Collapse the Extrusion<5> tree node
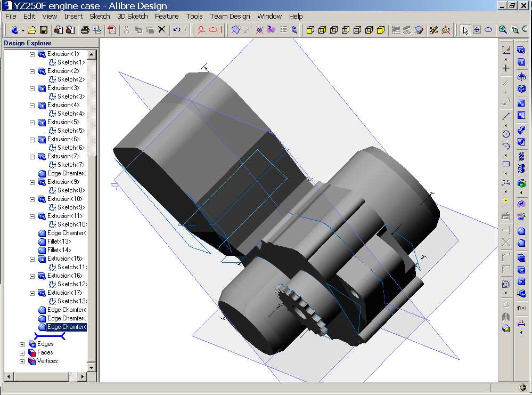 point(32,123)
